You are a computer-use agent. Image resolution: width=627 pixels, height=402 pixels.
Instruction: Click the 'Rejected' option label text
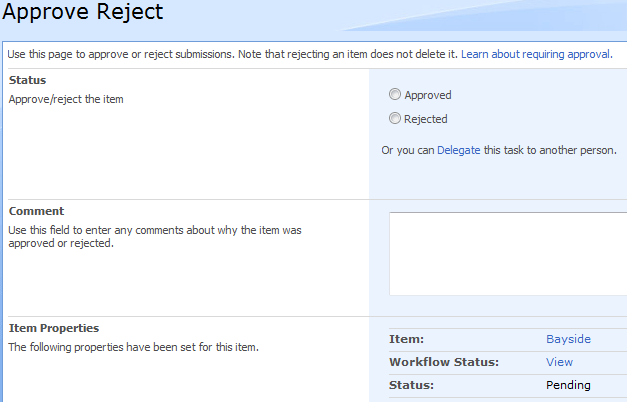(x=426, y=119)
